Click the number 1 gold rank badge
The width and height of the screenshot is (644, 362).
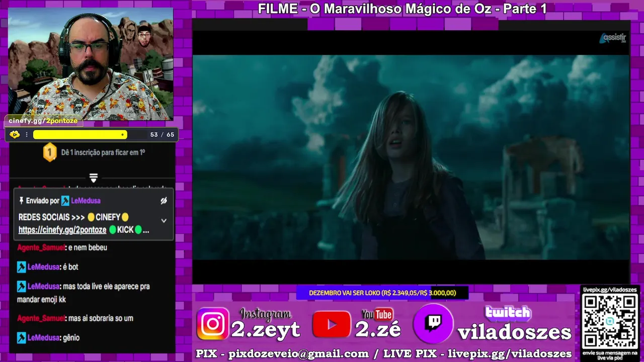(x=49, y=152)
